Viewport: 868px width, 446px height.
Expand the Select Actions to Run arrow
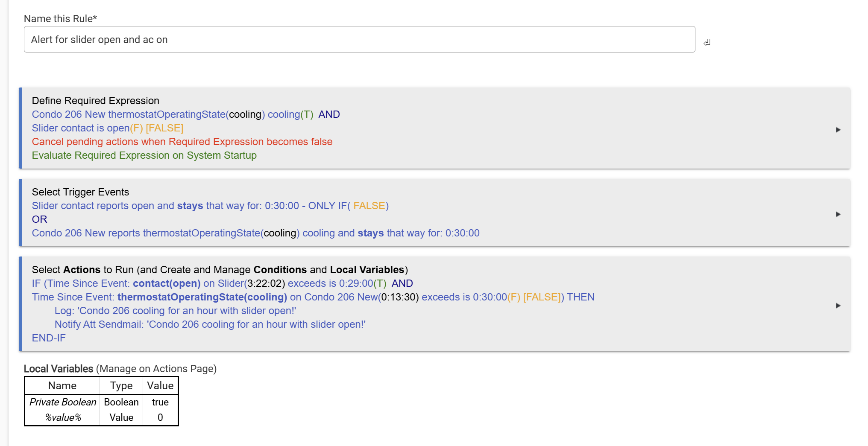click(x=838, y=305)
